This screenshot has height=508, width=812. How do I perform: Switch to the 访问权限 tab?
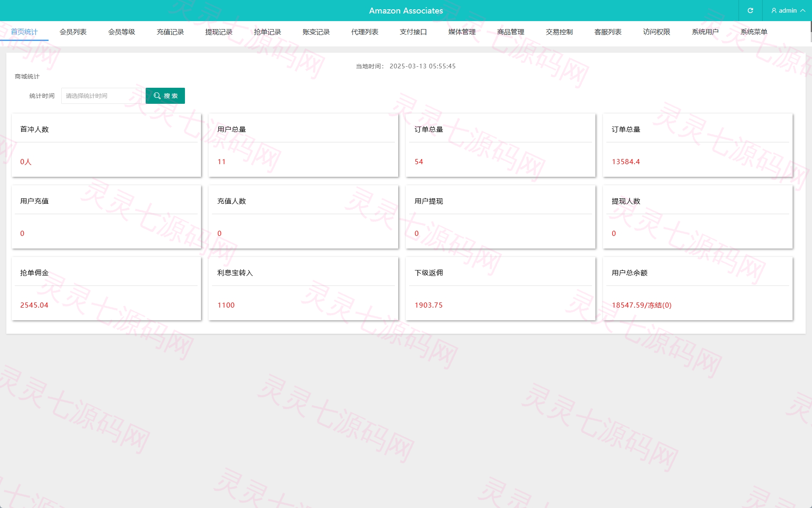657,32
